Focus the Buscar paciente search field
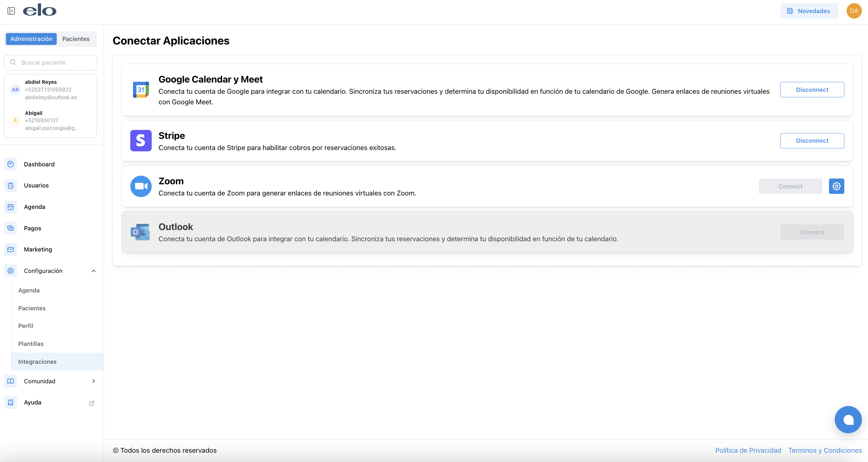The height and width of the screenshot is (462, 868). tap(54, 63)
